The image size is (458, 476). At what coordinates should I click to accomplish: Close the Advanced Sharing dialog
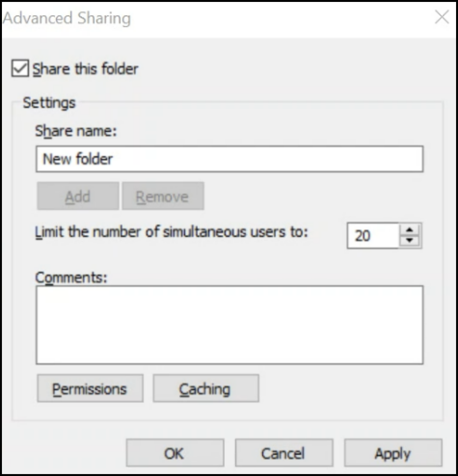[442, 18]
